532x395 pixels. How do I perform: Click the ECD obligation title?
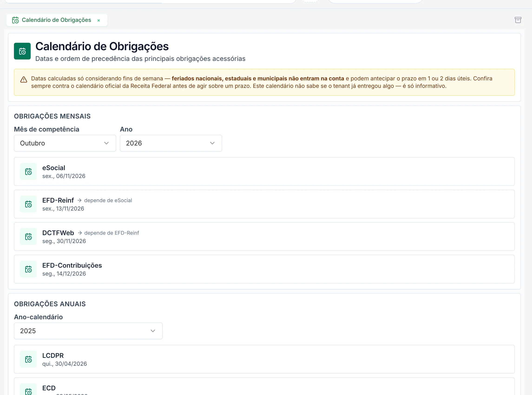[49, 388]
